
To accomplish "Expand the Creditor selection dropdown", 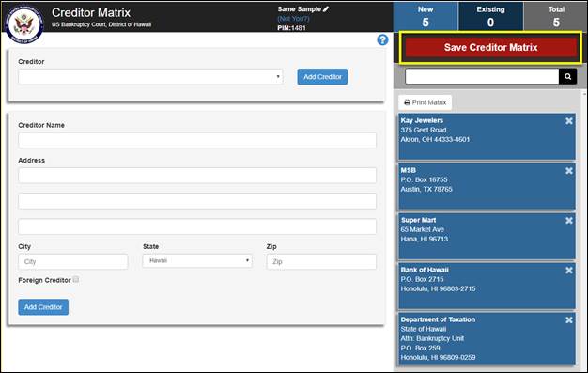I will [x=150, y=76].
